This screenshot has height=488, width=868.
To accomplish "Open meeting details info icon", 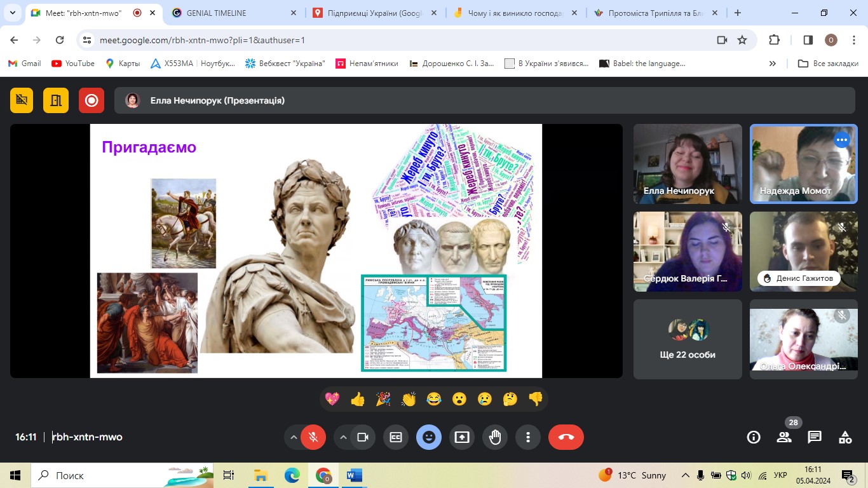I will [754, 437].
